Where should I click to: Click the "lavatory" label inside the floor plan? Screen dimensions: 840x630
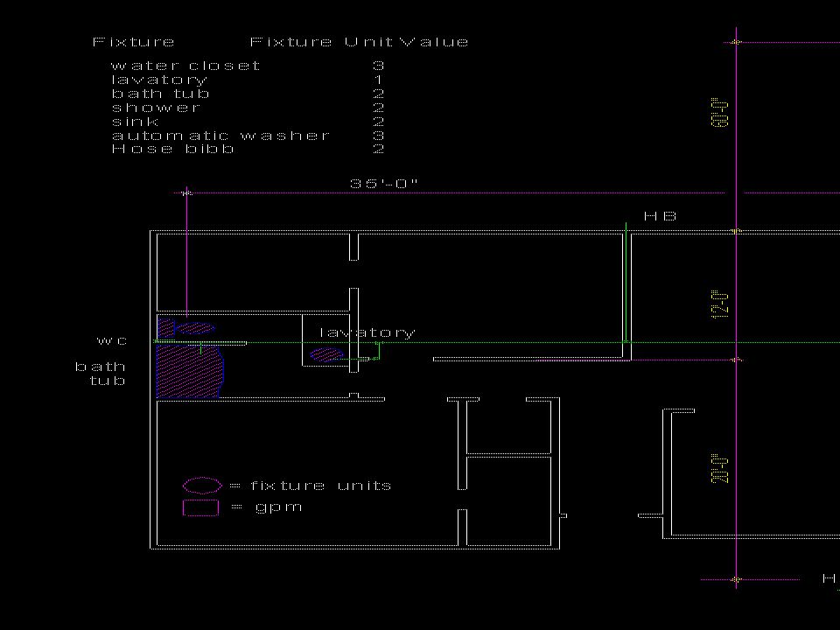pos(367,332)
